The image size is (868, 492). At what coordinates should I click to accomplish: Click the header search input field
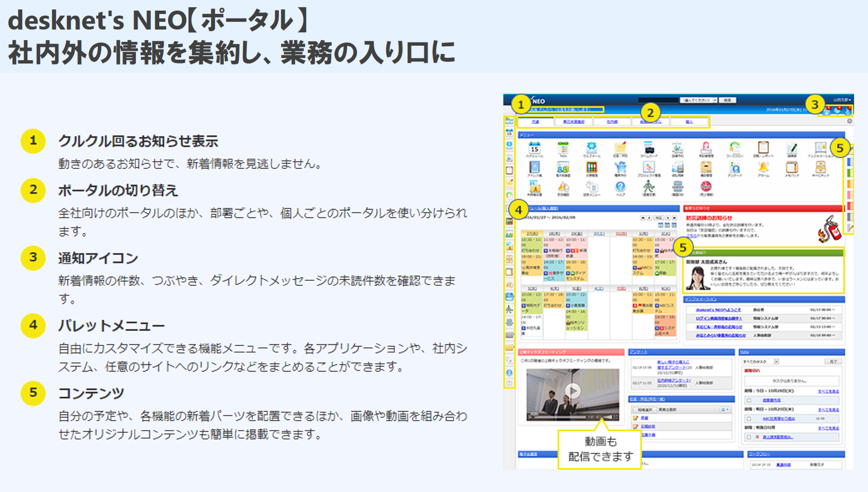(x=658, y=100)
